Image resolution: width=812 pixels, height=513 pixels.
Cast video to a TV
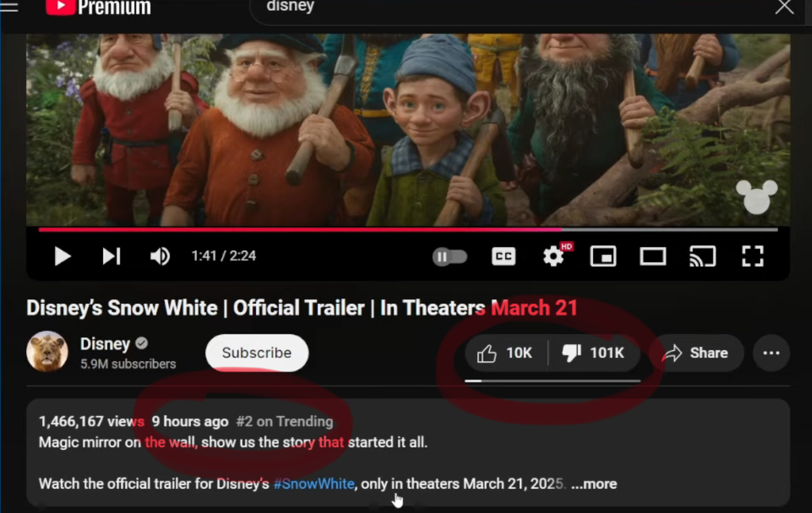coord(702,256)
